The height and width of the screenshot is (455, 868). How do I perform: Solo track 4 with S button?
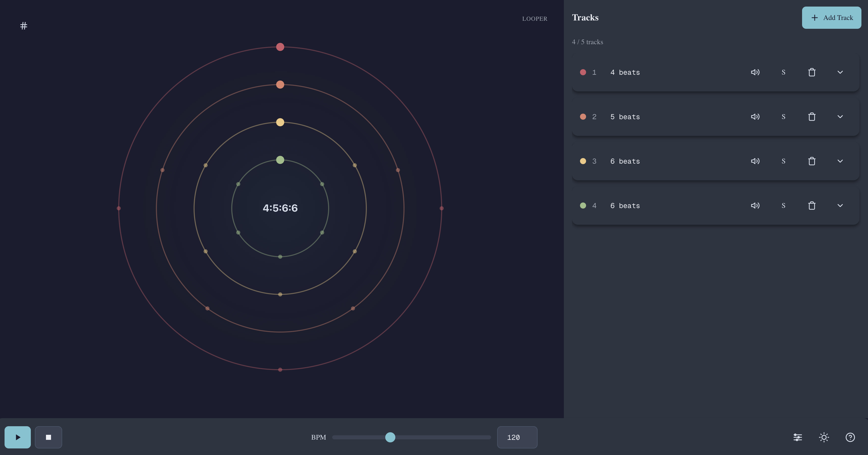pyautogui.click(x=783, y=206)
